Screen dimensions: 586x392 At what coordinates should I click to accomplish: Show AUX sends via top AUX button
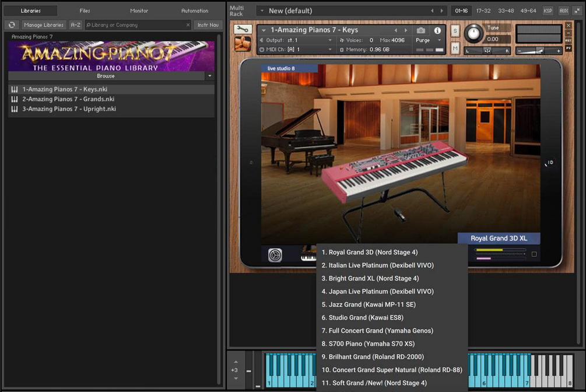(x=563, y=11)
